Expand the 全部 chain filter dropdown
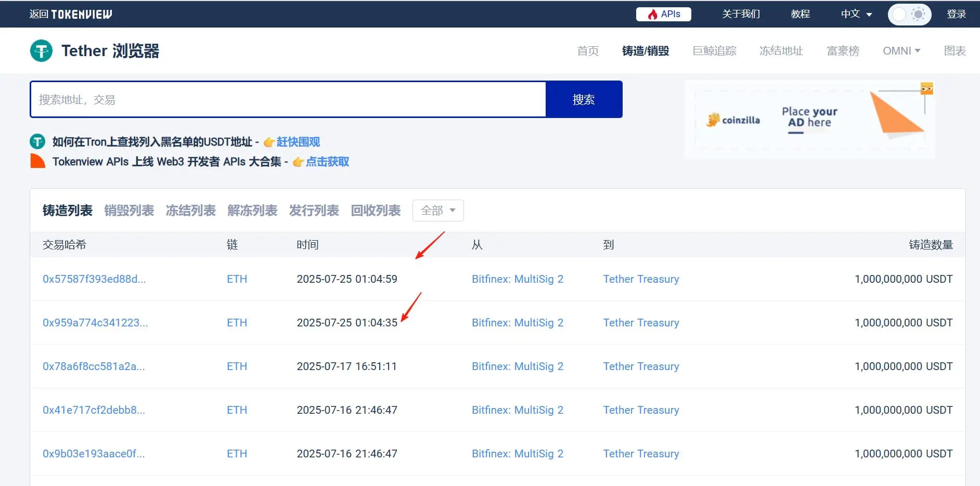This screenshot has width=980, height=486. tap(438, 211)
